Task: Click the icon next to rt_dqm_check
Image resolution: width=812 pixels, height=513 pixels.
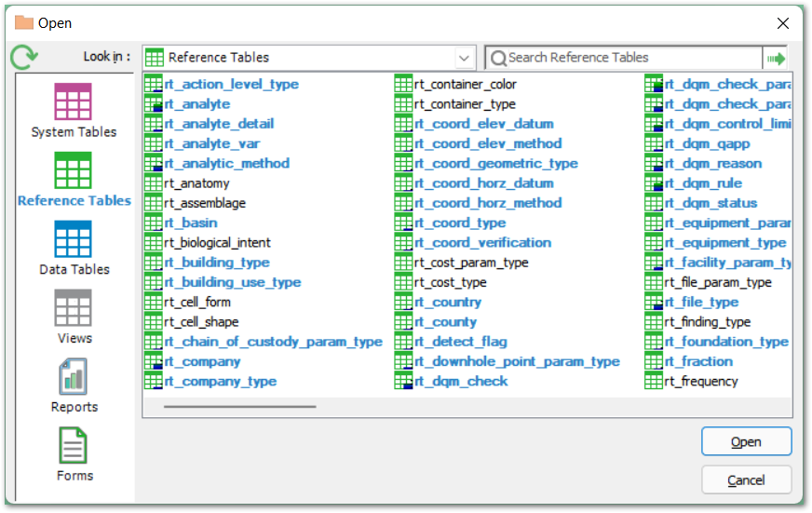Action: (403, 381)
